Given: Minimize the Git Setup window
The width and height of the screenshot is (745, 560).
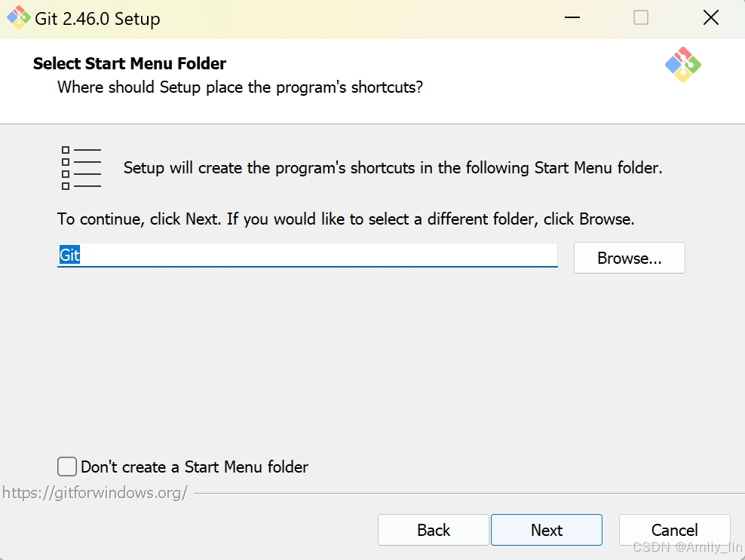Looking at the screenshot, I should point(572,17).
